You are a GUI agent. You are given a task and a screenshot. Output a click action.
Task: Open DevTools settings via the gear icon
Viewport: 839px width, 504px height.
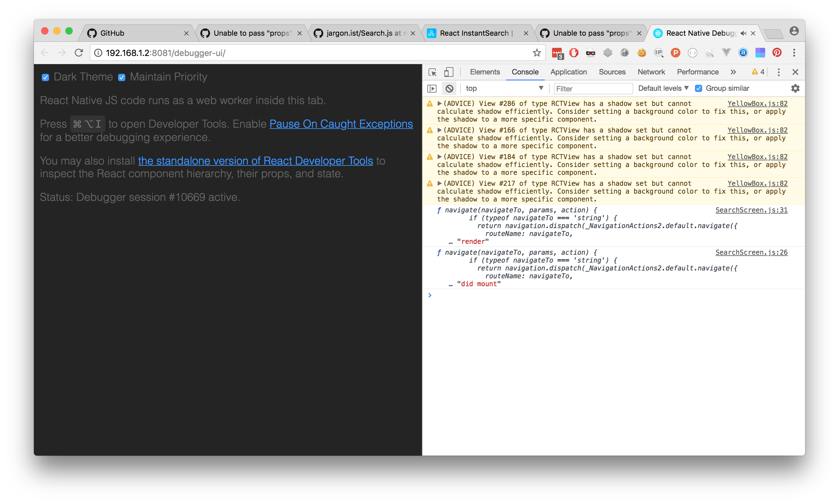click(x=795, y=88)
